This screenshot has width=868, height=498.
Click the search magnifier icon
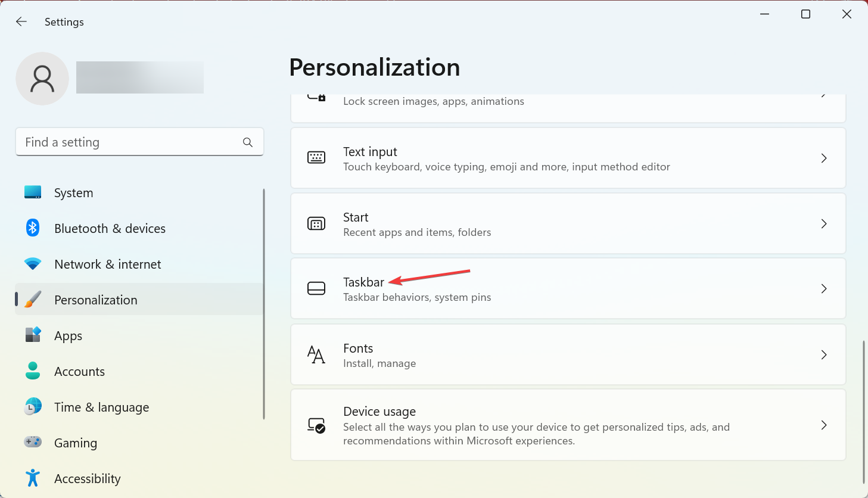tap(248, 142)
